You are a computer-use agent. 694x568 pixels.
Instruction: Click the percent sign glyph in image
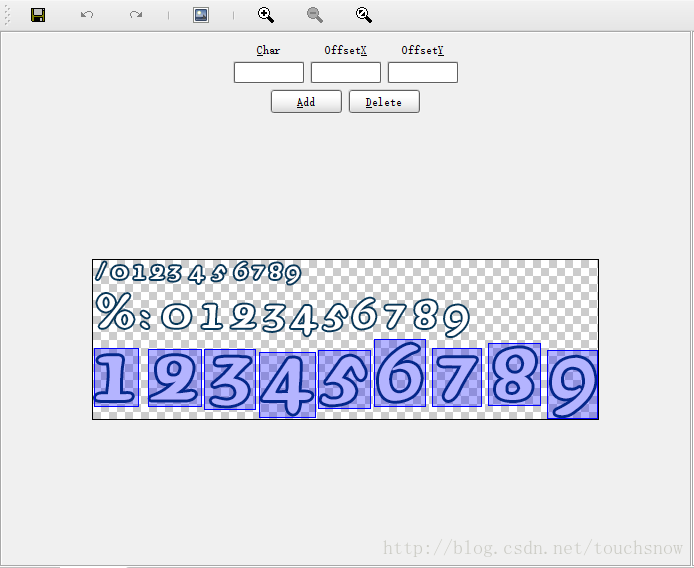pyautogui.click(x=115, y=311)
